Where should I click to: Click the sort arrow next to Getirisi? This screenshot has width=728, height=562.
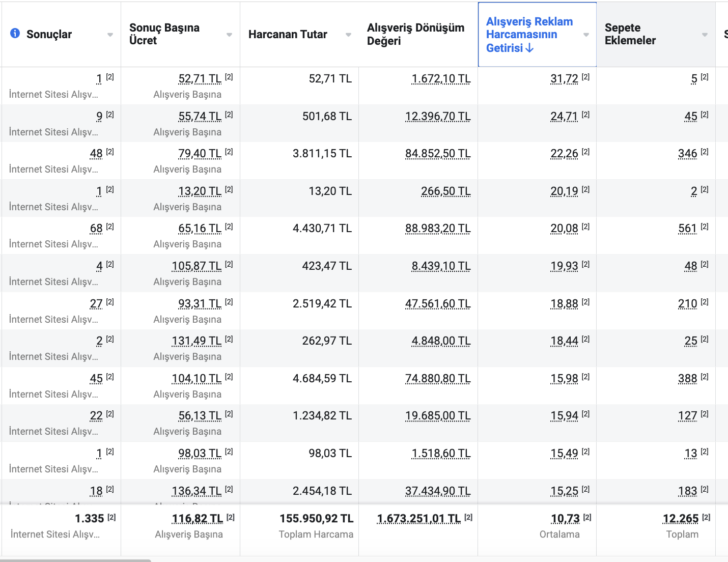tap(529, 48)
